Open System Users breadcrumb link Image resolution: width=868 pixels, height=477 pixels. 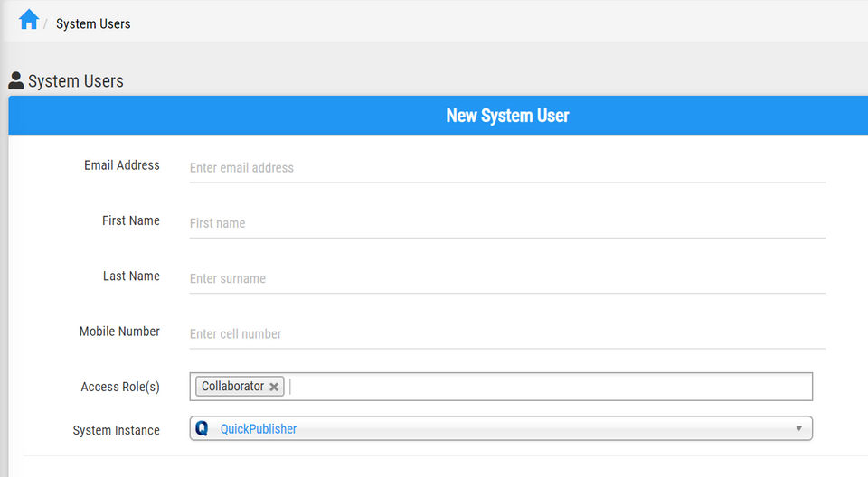[93, 23]
